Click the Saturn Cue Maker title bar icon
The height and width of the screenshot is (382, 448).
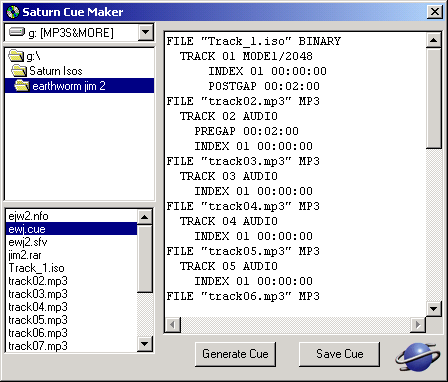[13, 12]
